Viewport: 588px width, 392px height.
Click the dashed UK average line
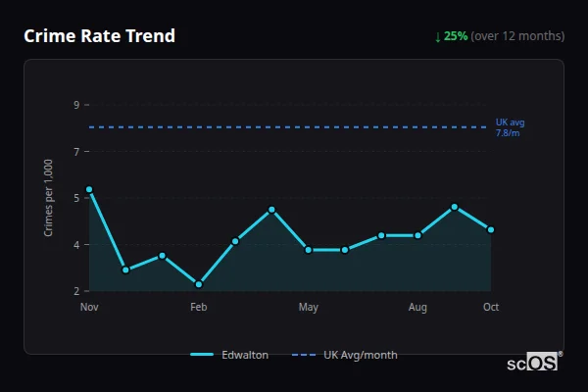288,127
